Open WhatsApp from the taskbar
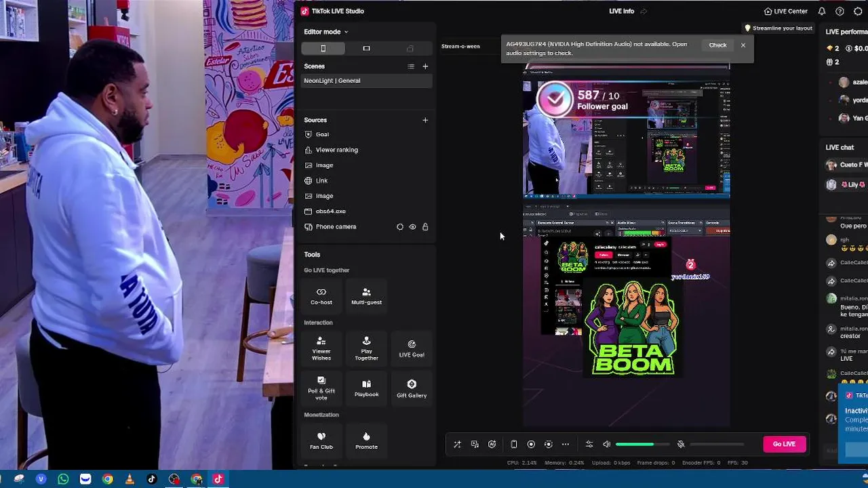Image resolution: width=868 pixels, height=488 pixels. 63,479
